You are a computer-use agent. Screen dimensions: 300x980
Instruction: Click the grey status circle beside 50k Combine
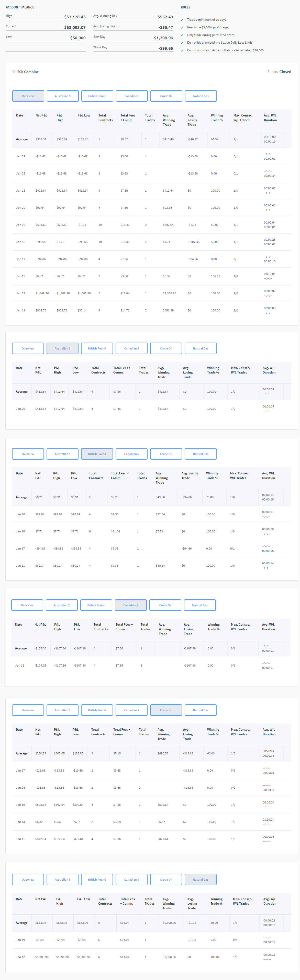coord(14,72)
